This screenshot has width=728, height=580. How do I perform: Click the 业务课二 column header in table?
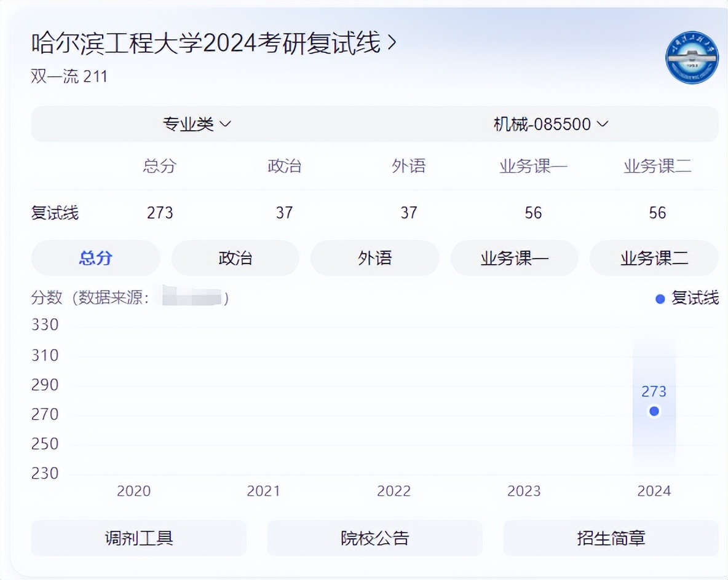click(657, 166)
